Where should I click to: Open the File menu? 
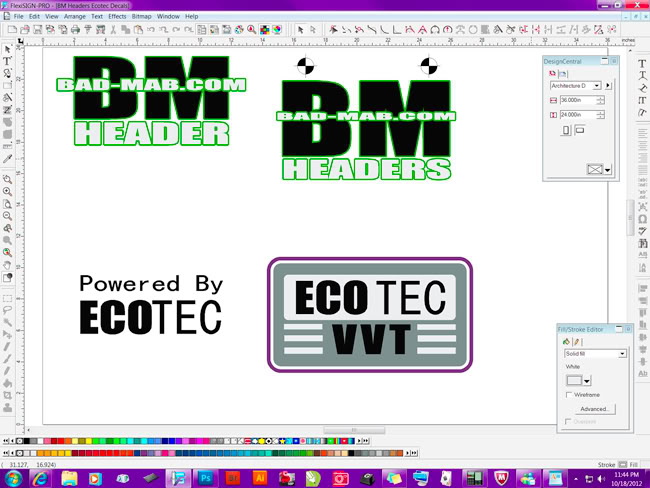(x=19, y=17)
